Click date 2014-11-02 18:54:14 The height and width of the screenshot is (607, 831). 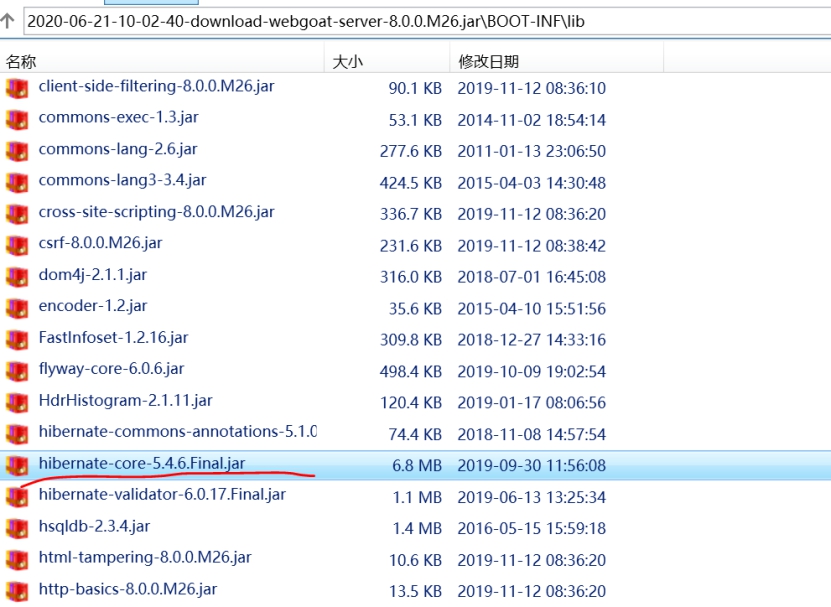click(532, 120)
